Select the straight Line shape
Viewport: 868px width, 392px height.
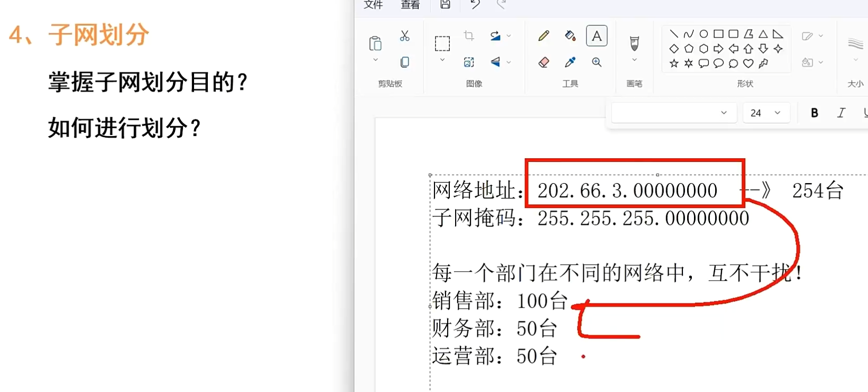tap(674, 34)
